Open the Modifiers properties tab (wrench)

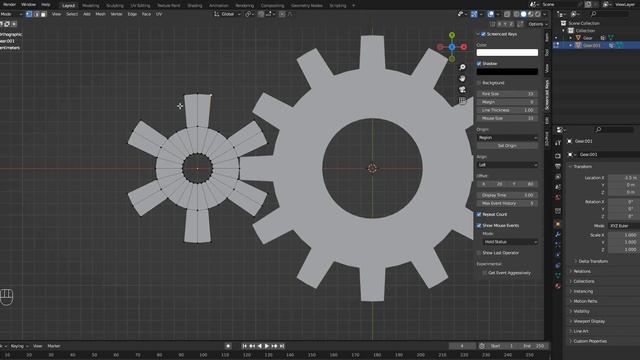(x=558, y=234)
